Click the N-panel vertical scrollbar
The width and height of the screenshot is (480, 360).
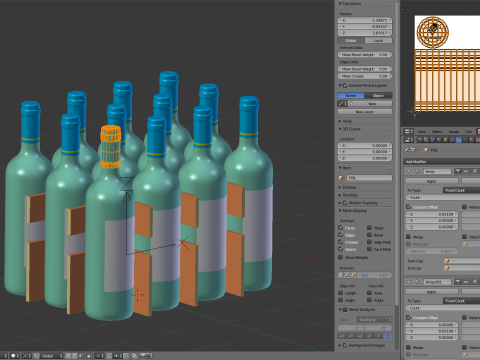click(397, 152)
